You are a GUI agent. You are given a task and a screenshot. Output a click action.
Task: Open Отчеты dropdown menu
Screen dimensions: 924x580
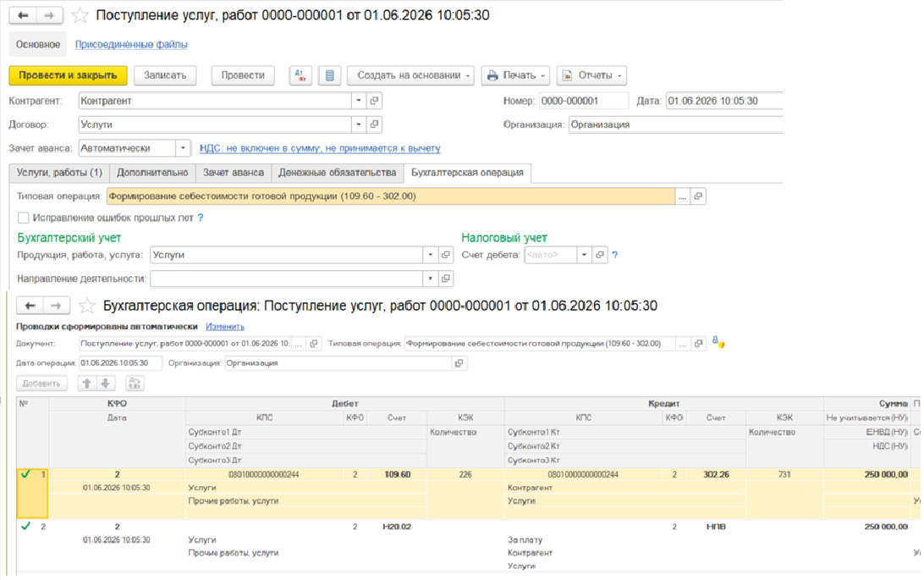point(591,75)
